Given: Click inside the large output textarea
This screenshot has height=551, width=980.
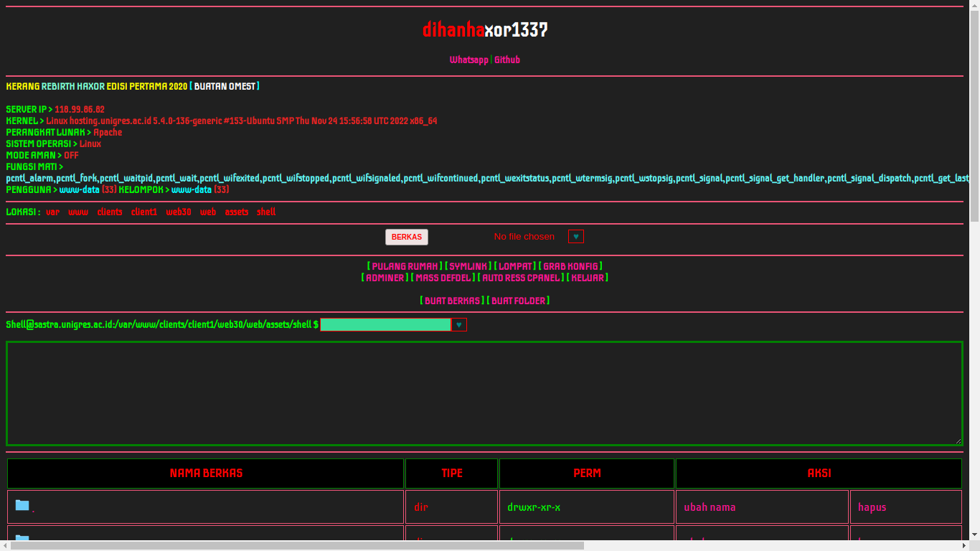Looking at the screenshot, I should click(x=484, y=394).
